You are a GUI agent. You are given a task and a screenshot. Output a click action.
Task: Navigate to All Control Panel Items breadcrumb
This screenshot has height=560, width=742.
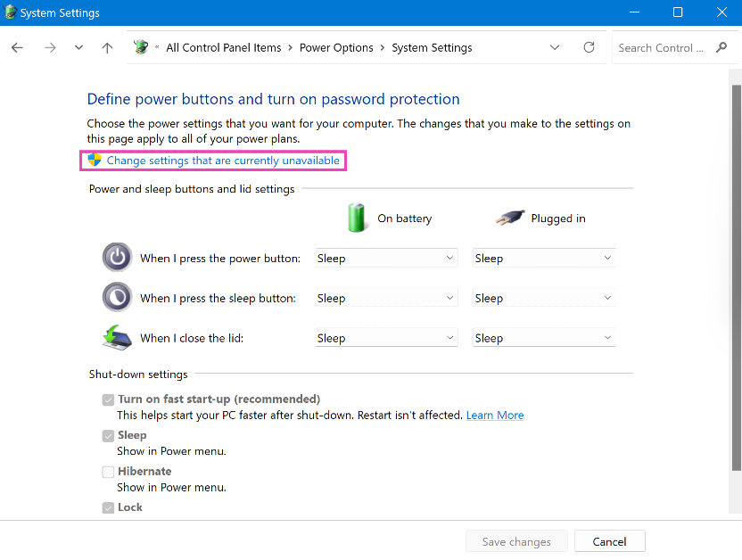223,48
